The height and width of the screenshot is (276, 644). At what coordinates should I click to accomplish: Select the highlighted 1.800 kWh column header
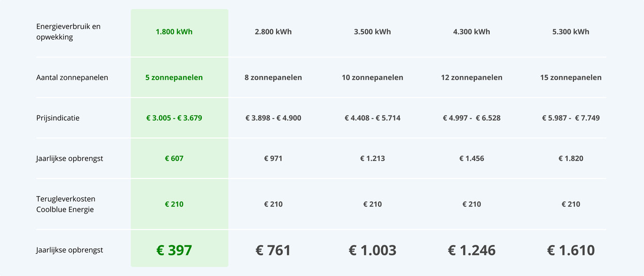tap(174, 31)
